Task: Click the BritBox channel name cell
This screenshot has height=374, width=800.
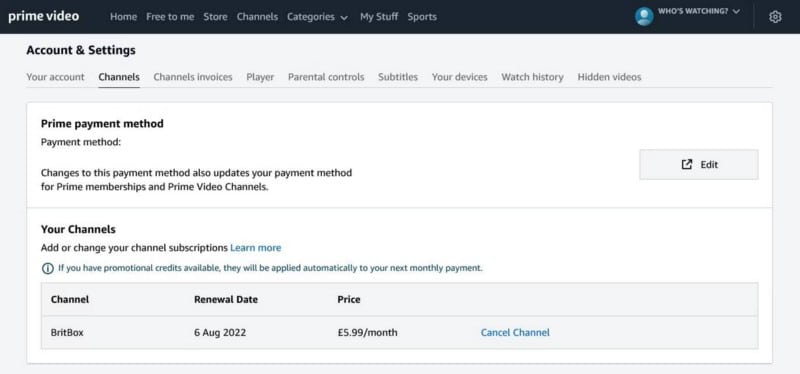Action: click(67, 333)
